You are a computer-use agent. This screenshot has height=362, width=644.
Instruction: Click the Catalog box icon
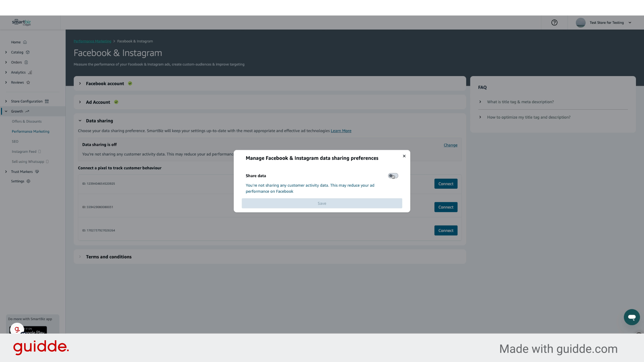(28, 52)
